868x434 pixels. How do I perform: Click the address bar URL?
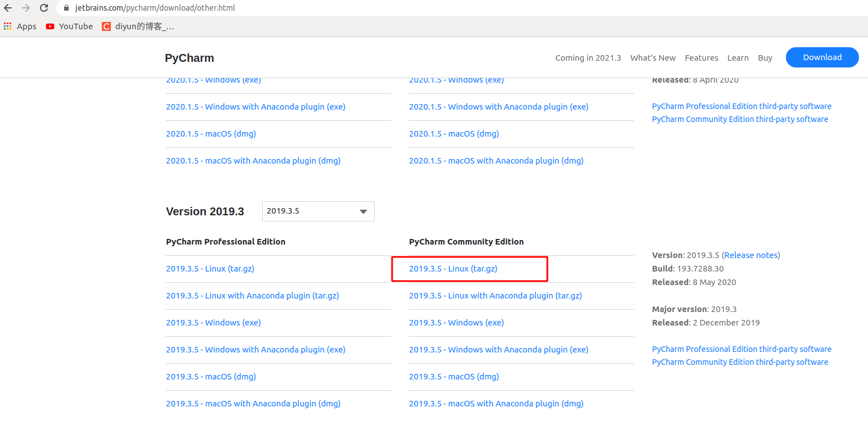(x=155, y=8)
